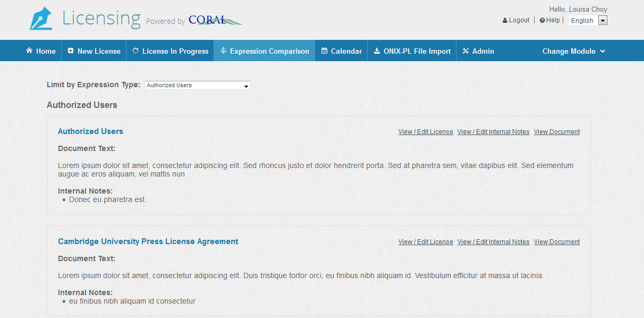View / Edit License for Authorized Users

[426, 132]
